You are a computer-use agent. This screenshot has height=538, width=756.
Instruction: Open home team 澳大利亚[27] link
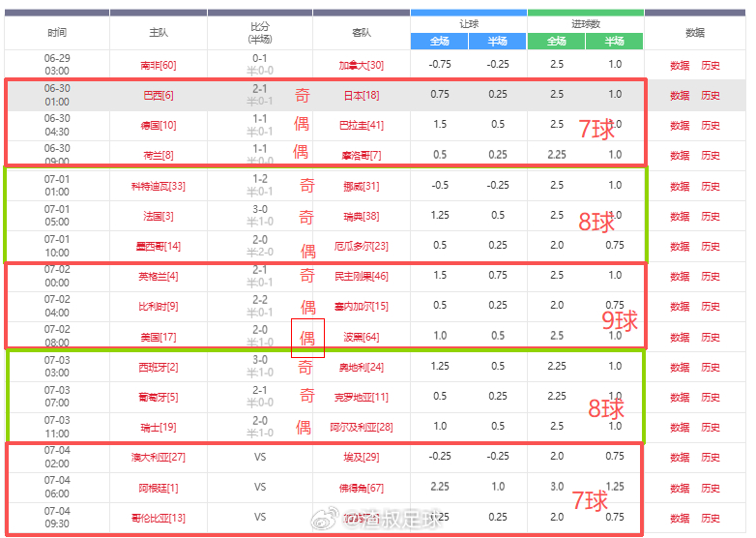click(x=159, y=457)
